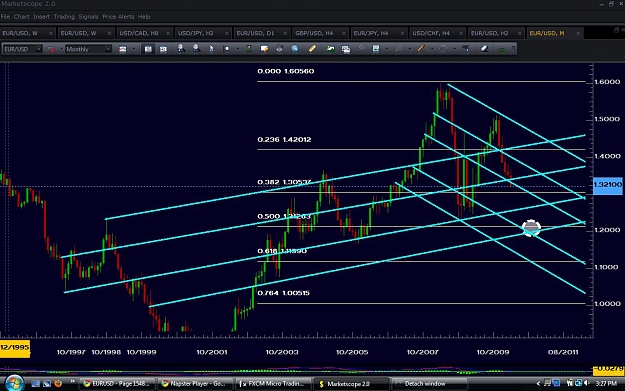Screen dimensions: 625x391
Task: Click the green icon after the eraser
Action: tap(501, 49)
